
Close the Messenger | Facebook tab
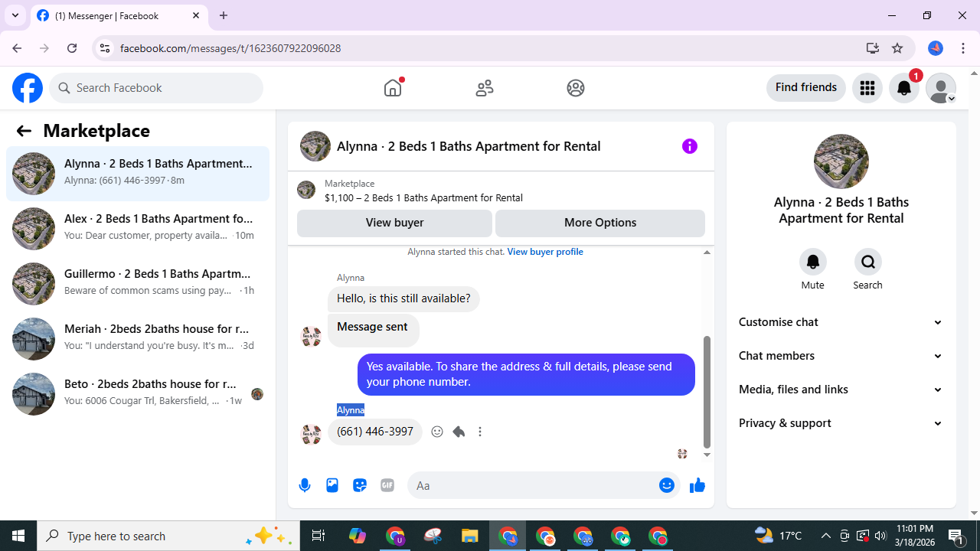coord(196,15)
